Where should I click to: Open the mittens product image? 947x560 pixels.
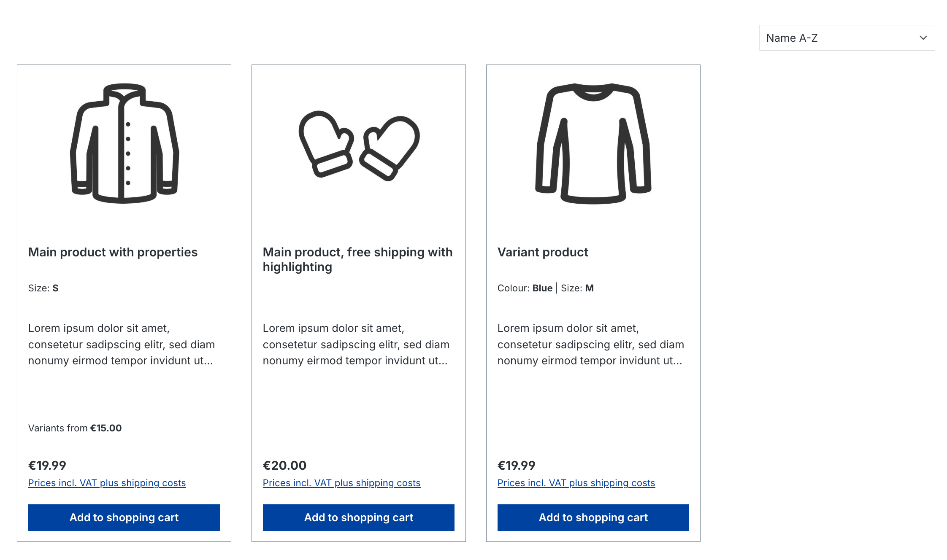pos(359,145)
